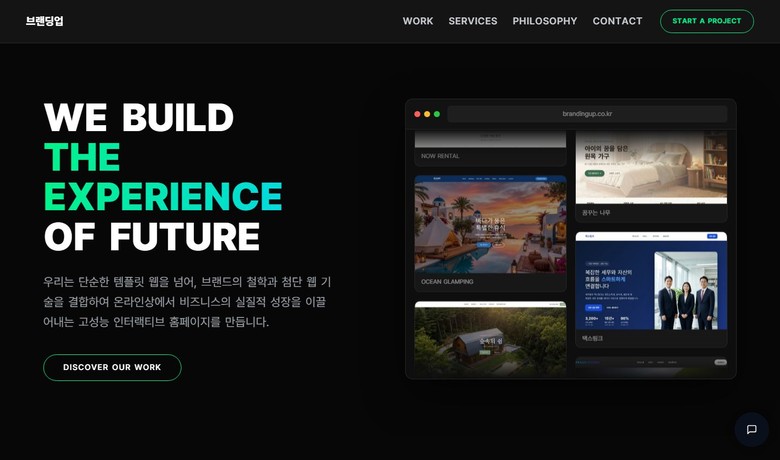Click the 꿈꾸는 나무 card caption
Image resolution: width=780 pixels, height=460 pixels.
click(596, 213)
